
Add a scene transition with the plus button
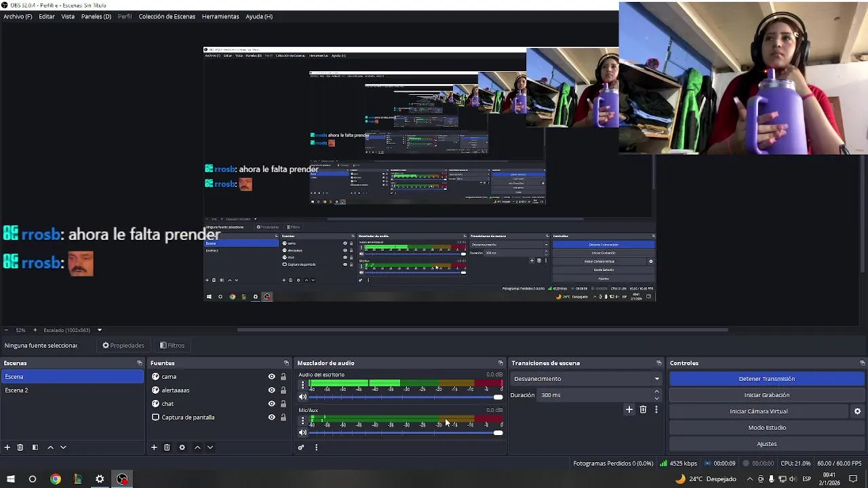pyautogui.click(x=629, y=409)
